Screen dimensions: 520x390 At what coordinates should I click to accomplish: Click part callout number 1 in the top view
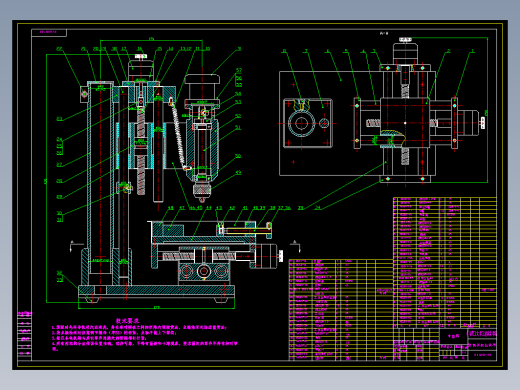click(x=472, y=51)
